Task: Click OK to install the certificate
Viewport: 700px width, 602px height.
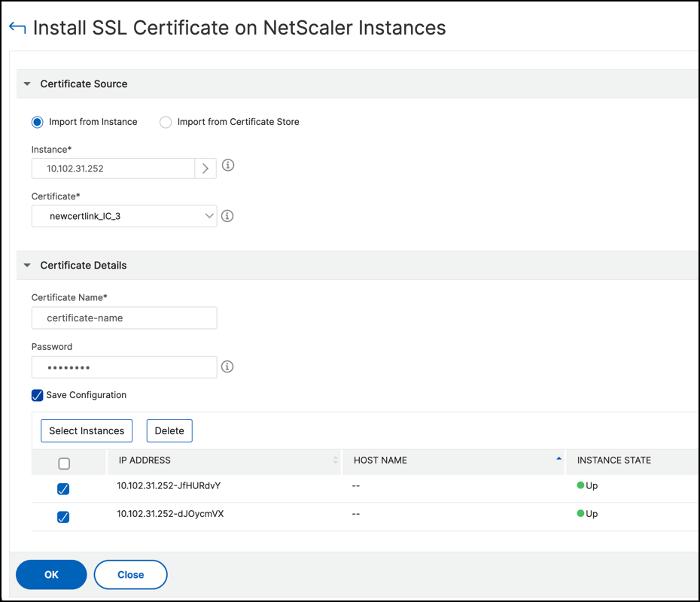Action: click(x=51, y=574)
